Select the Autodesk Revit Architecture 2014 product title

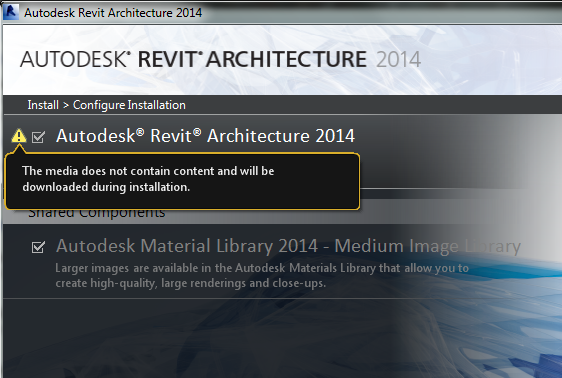point(205,136)
